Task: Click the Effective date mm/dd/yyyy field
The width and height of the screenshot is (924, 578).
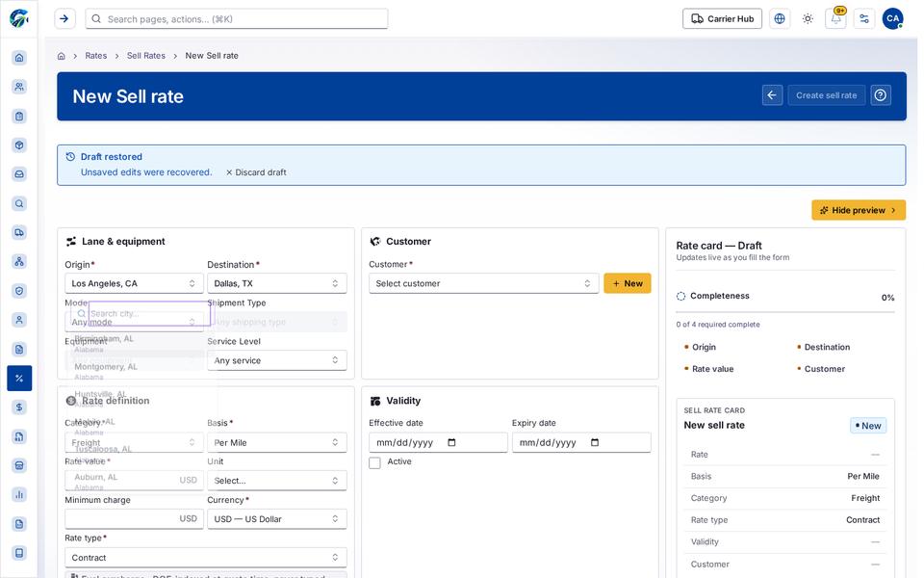Action: tap(438, 442)
